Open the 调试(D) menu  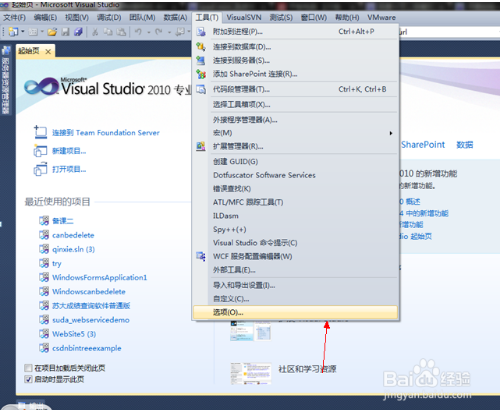click(x=109, y=17)
